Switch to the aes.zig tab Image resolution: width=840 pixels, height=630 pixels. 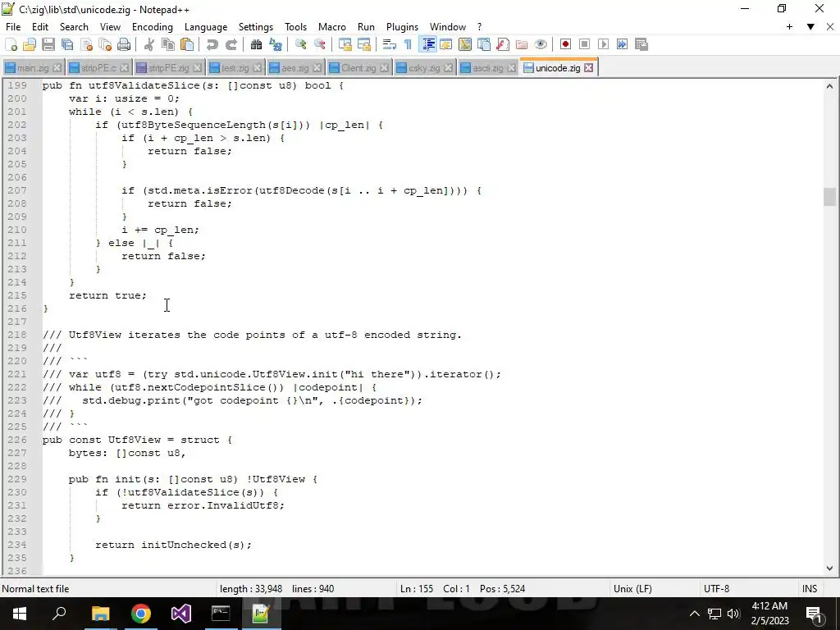pos(294,68)
